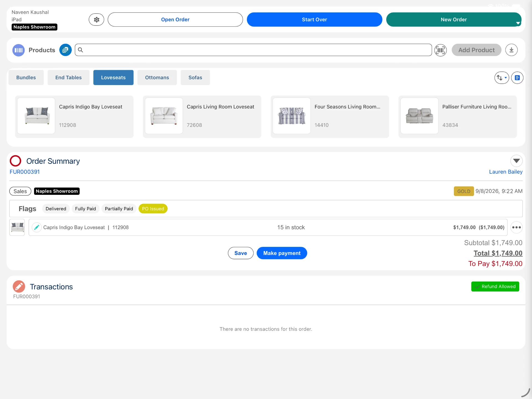Select Four Seasons Living Room product card

coord(330,117)
